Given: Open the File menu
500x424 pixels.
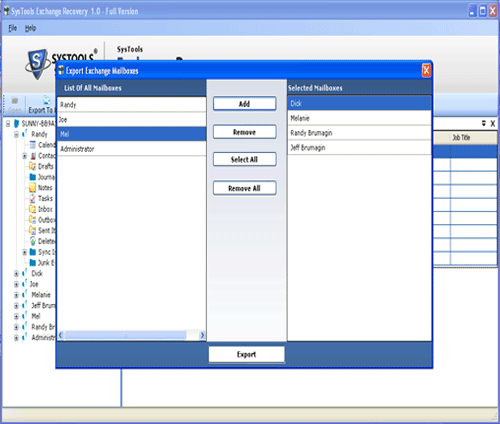Looking at the screenshot, I should pyautogui.click(x=13, y=28).
